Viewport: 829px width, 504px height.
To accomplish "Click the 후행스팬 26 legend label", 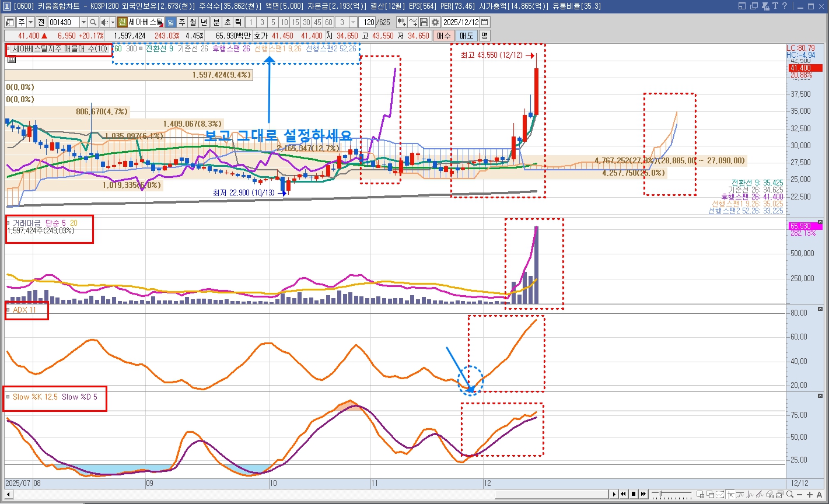I will coord(231,49).
